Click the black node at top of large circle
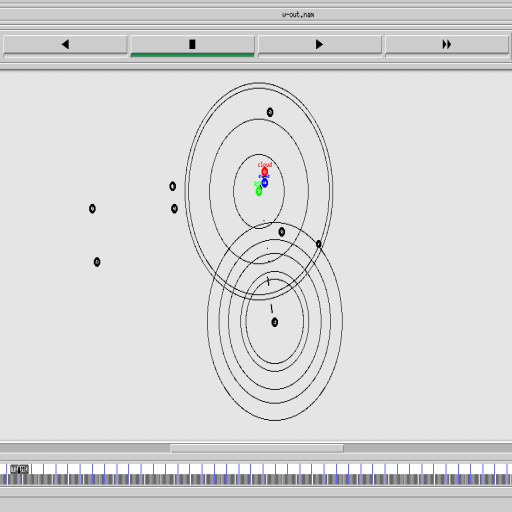 click(270, 112)
